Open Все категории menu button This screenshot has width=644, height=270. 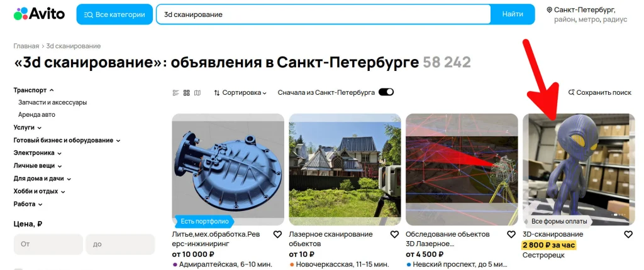(x=114, y=14)
